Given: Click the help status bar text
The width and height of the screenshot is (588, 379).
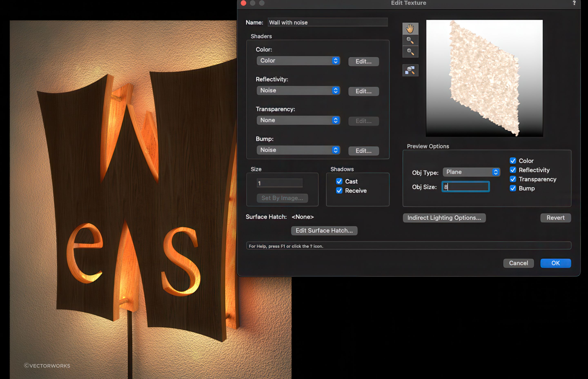Looking at the screenshot, I should pyautogui.click(x=286, y=246).
